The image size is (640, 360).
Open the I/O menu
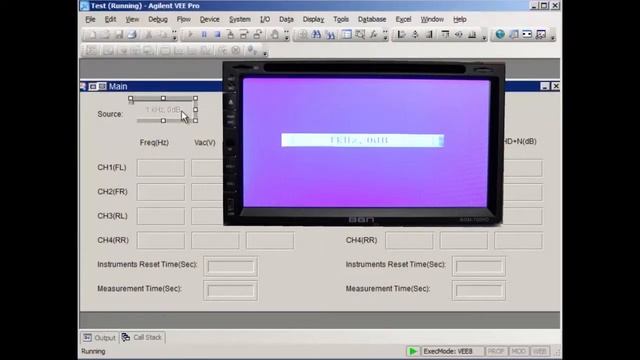(x=265, y=19)
